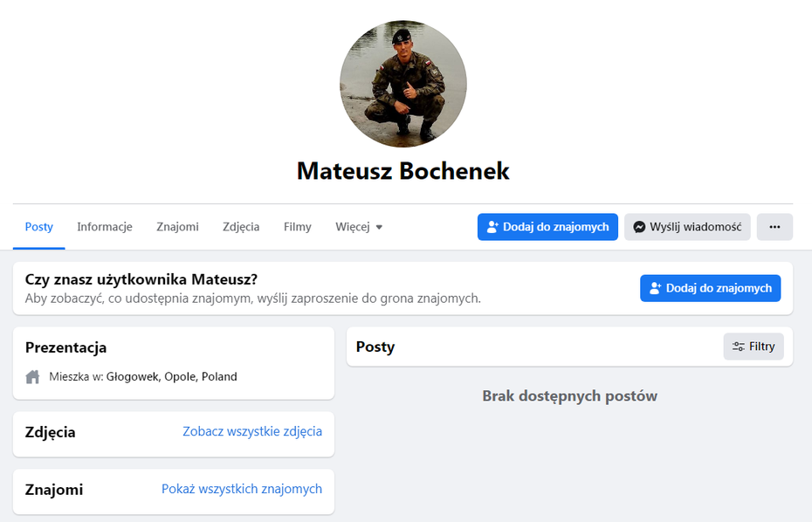This screenshot has height=522, width=812.
Task: Send a message via Wyślij wiadomość
Action: [x=687, y=227]
